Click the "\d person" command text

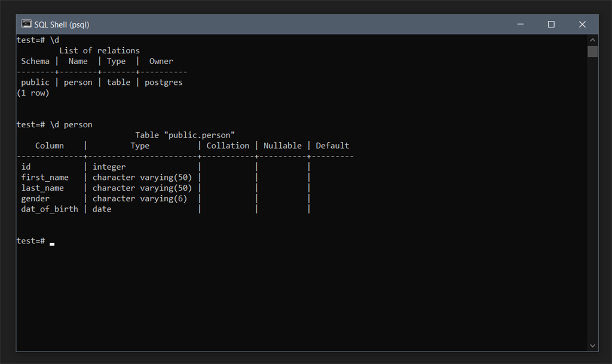pyautogui.click(x=71, y=125)
